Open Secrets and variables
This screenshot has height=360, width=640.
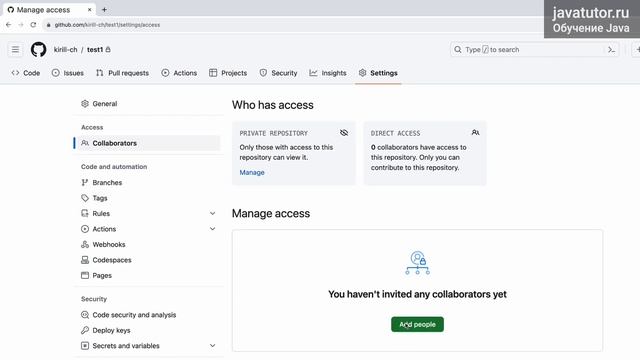click(x=126, y=346)
